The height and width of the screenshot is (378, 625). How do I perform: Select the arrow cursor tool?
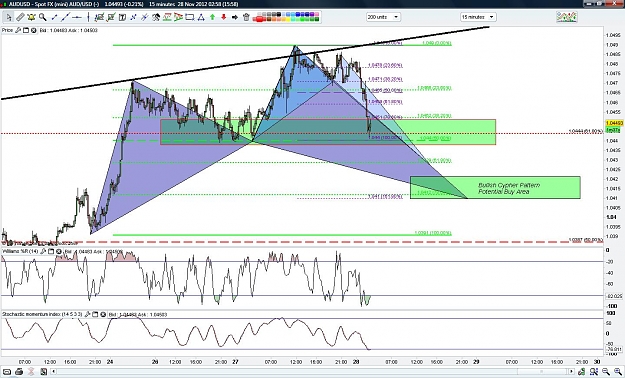(9, 17)
